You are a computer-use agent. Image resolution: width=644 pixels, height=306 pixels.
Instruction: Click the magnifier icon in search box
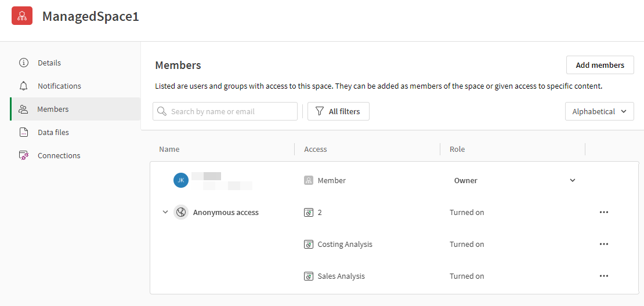(x=162, y=111)
